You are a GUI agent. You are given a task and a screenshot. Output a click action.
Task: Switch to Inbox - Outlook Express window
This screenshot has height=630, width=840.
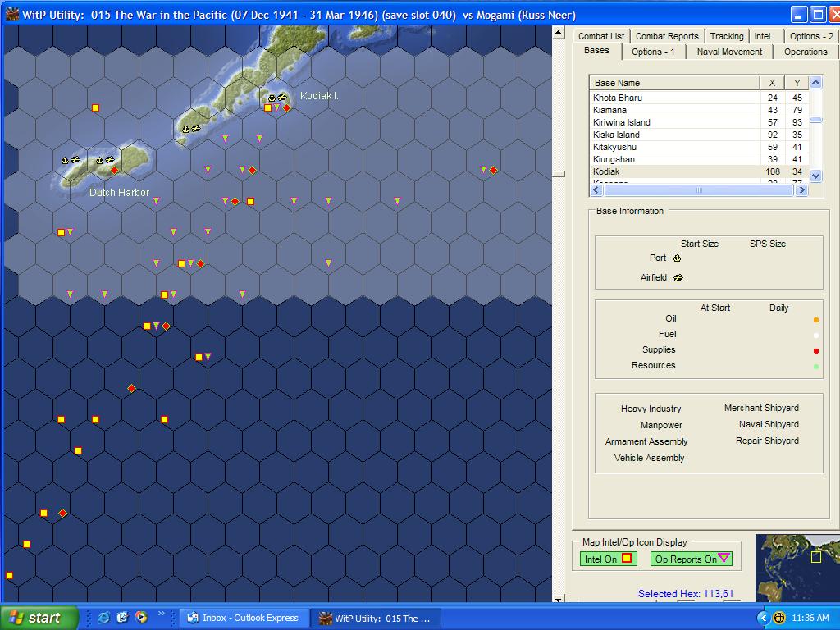point(243,618)
